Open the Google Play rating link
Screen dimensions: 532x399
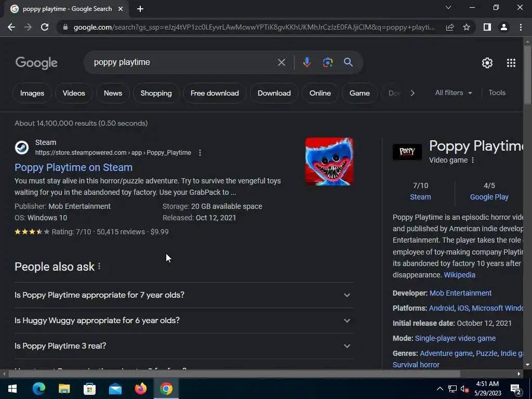pyautogui.click(x=489, y=197)
